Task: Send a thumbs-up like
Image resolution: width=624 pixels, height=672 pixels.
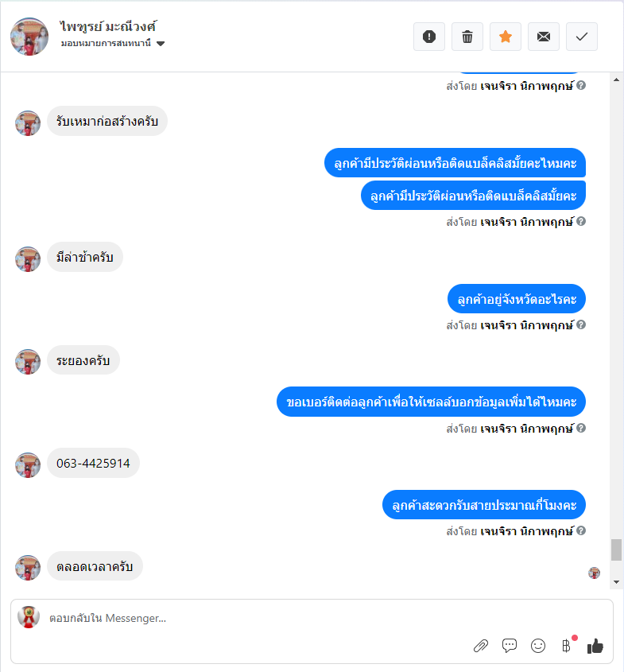Action: (x=595, y=646)
